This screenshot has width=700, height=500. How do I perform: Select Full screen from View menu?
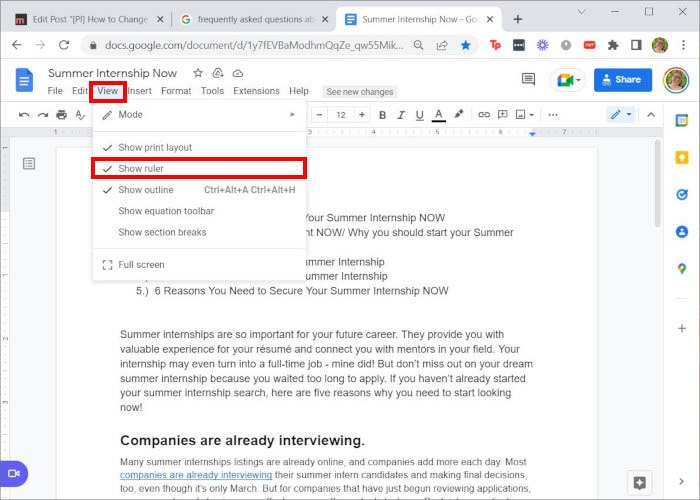click(199, 265)
